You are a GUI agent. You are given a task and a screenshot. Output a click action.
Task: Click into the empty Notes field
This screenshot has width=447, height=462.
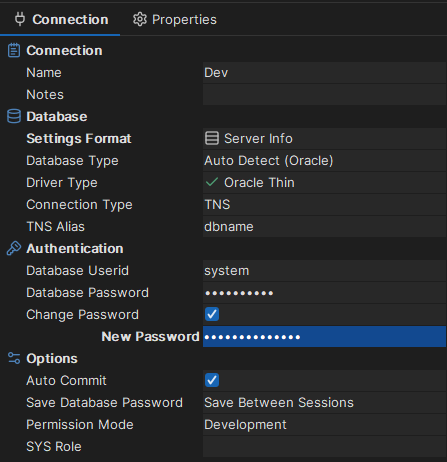click(x=324, y=94)
